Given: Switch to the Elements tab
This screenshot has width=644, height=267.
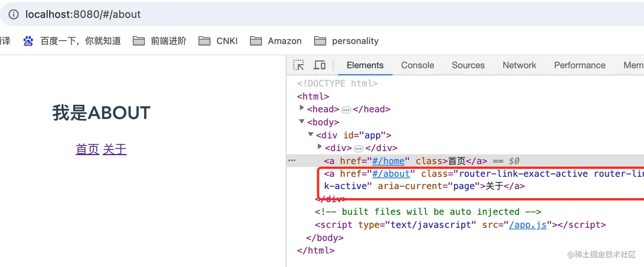Looking at the screenshot, I should coord(365,65).
